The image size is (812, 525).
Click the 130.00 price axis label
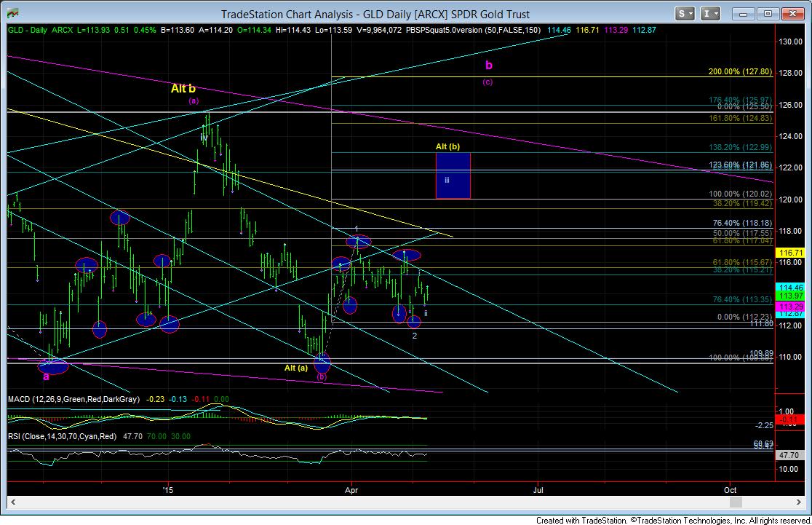click(x=792, y=42)
